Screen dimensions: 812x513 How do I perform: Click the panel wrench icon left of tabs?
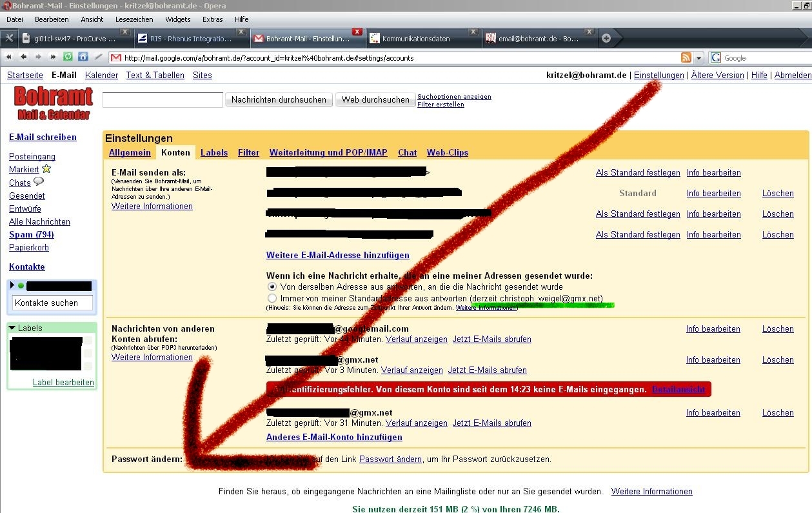click(8, 38)
